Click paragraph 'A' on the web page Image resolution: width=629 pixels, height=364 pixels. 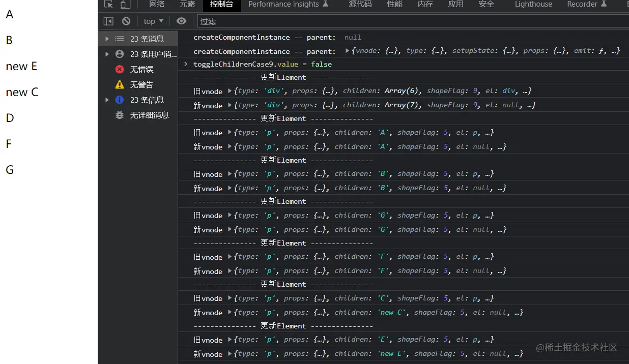coord(10,14)
